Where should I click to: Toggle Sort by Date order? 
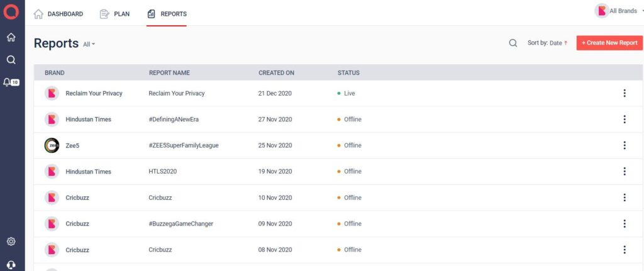coord(548,43)
